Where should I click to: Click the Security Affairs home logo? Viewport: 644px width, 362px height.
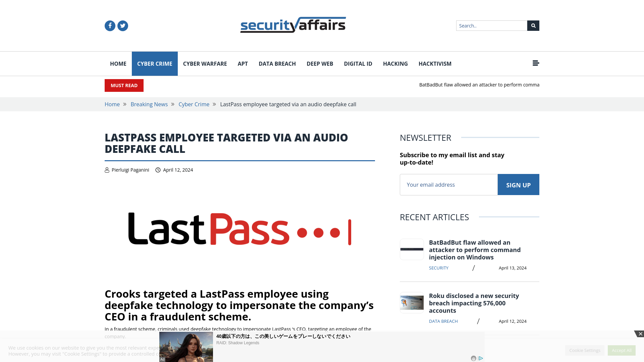pyautogui.click(x=293, y=25)
